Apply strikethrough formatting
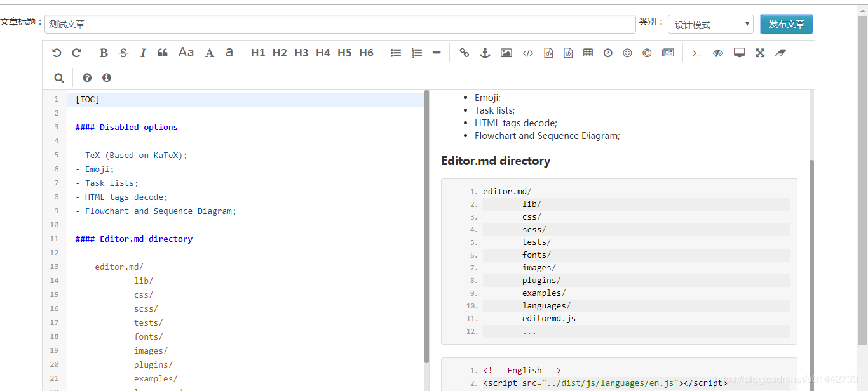 (124, 53)
